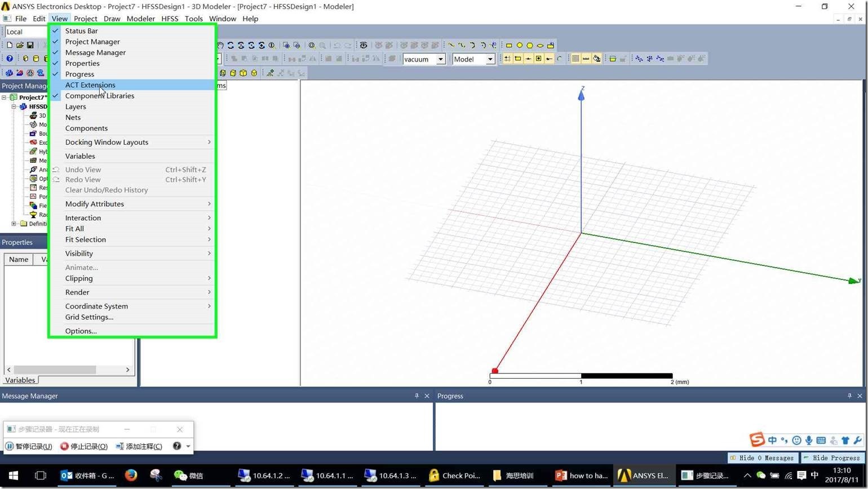Image resolution: width=868 pixels, height=489 pixels.
Task: Toggle Status Bar visibility
Action: coord(132,31)
